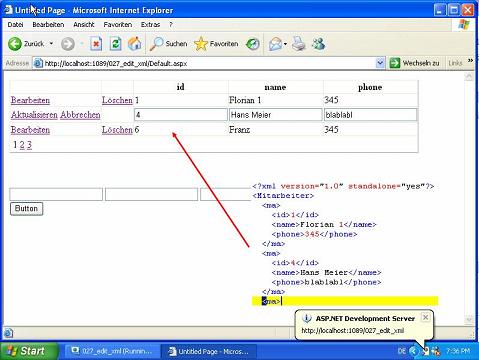Switch to 027_edit_xml taskbar item
Screen dimensions: 479x360
tap(112, 351)
